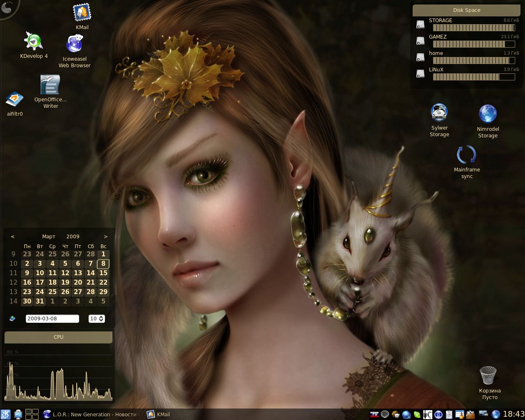This screenshot has width=525, height=420.
Task: Open Sylwer Storage desktop icon
Action: point(439,120)
